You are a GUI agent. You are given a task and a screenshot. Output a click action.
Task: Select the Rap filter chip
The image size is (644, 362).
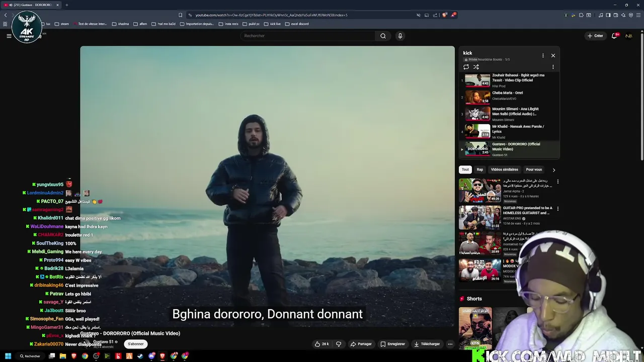(480, 169)
